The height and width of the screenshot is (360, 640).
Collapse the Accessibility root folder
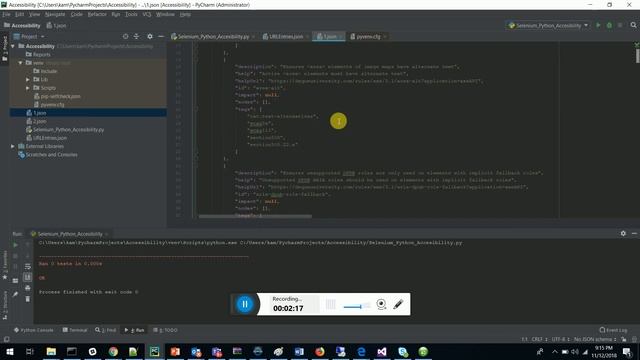(x=13, y=46)
